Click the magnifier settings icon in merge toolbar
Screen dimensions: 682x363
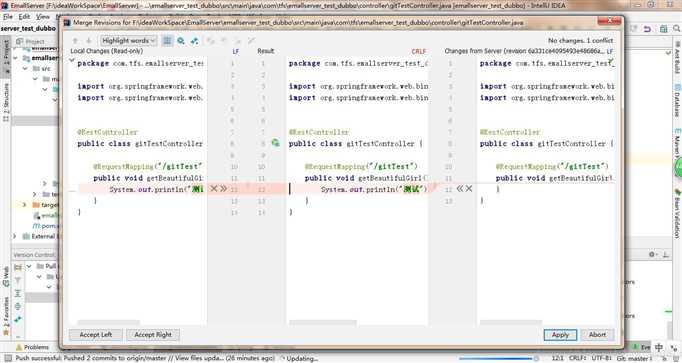pyautogui.click(x=181, y=41)
